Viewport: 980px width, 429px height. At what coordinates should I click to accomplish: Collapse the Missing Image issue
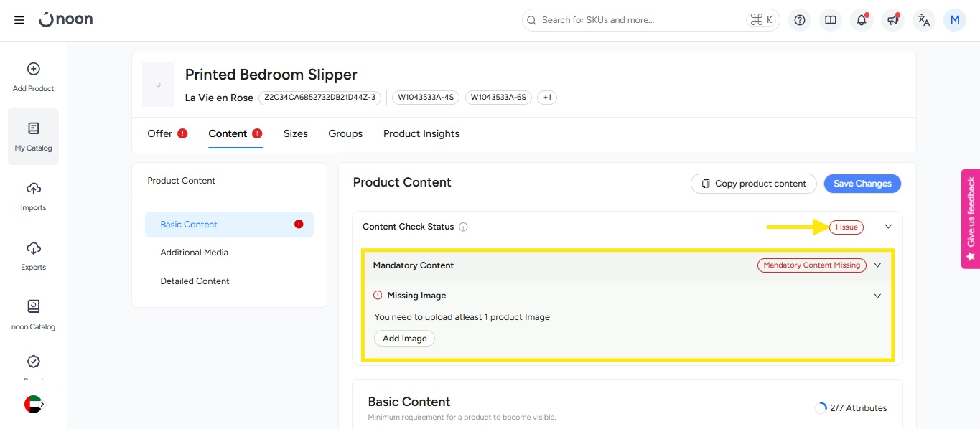[877, 296]
